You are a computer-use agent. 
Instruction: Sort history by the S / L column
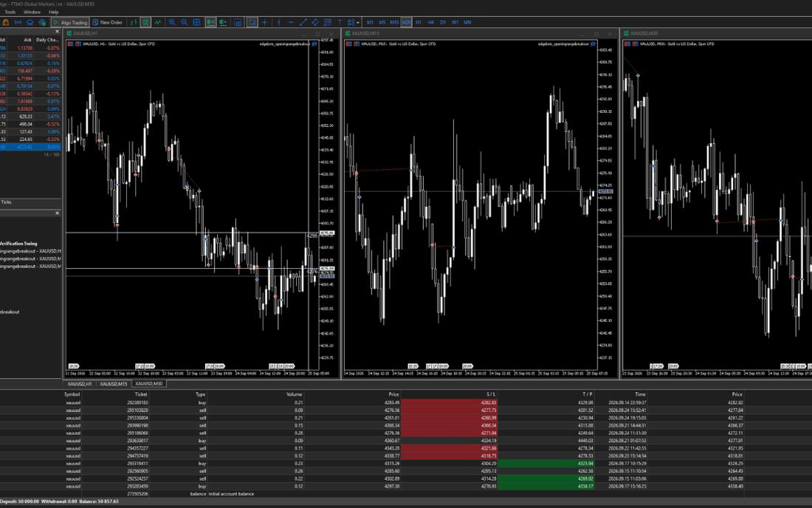(491, 394)
